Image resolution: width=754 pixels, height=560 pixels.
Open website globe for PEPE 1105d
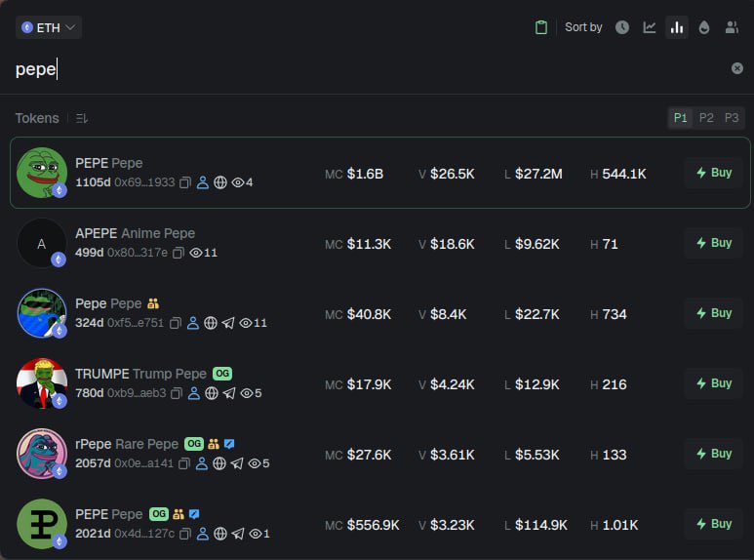[220, 182]
